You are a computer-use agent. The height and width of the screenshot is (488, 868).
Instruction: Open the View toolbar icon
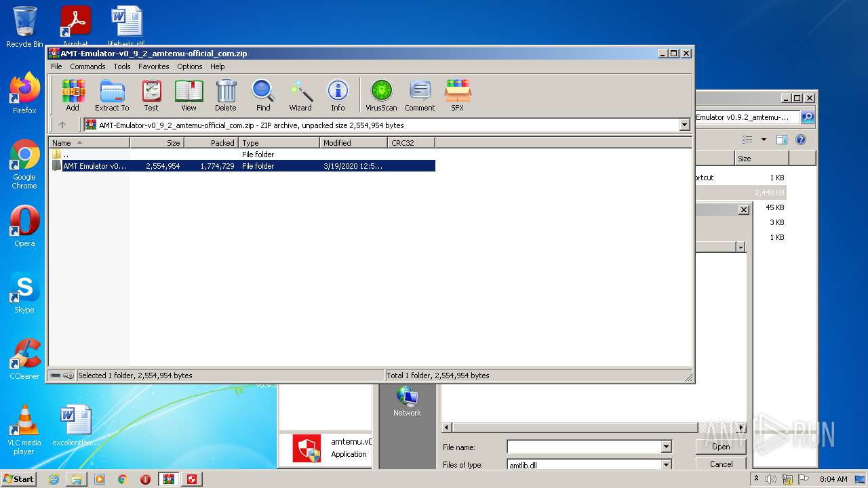click(189, 96)
